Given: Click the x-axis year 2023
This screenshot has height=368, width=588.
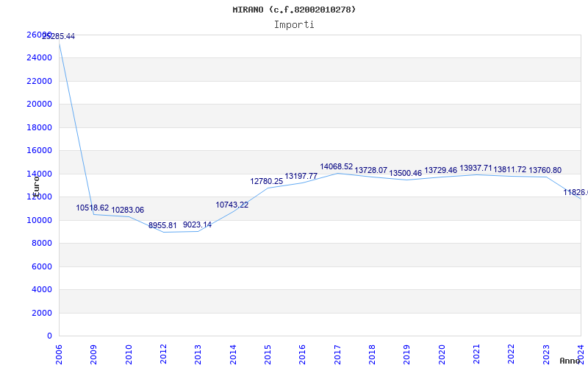Looking at the screenshot, I should click(x=546, y=355).
